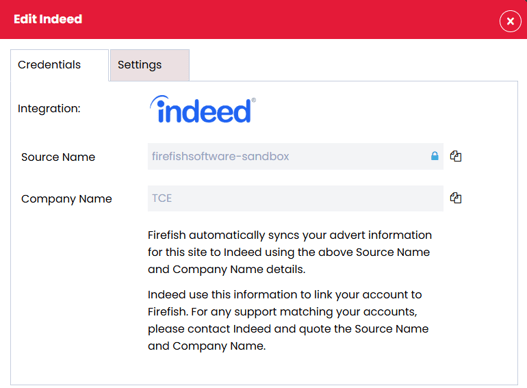Copy the Source Name value
Viewport: 527px width, 388px height.
point(456,156)
